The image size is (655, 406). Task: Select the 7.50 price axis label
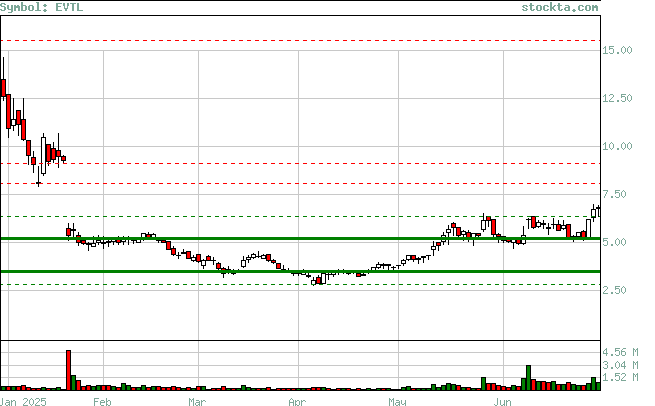[614, 194]
